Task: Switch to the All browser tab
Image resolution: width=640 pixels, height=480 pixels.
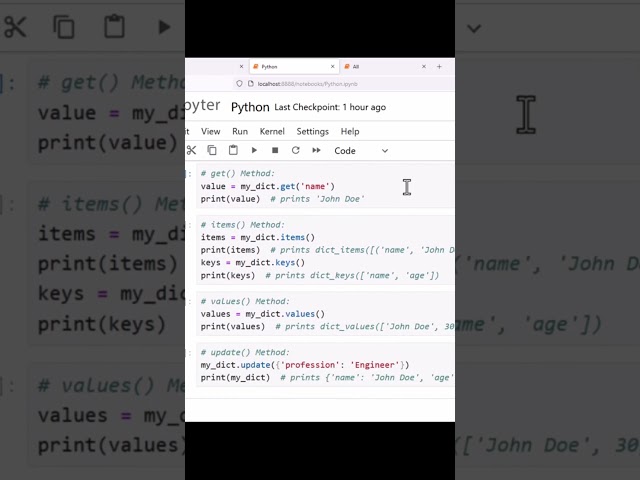Action: click(385, 67)
